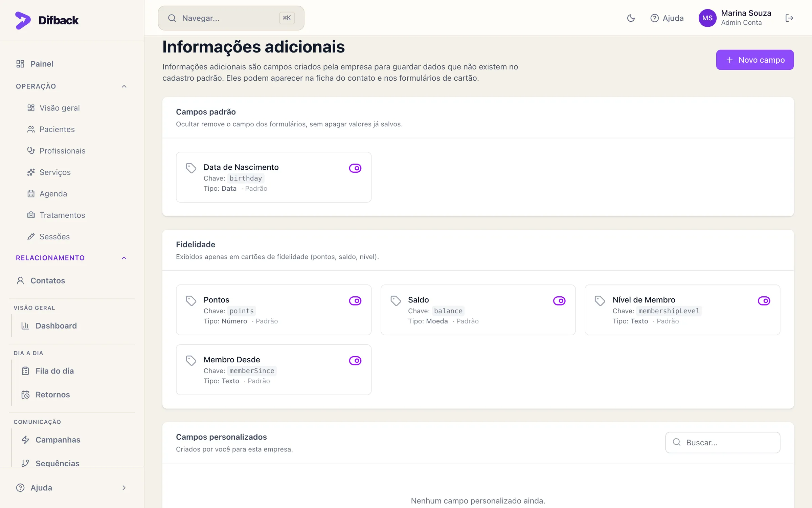Click the Novo campo button
812x508 pixels.
pyautogui.click(x=755, y=60)
